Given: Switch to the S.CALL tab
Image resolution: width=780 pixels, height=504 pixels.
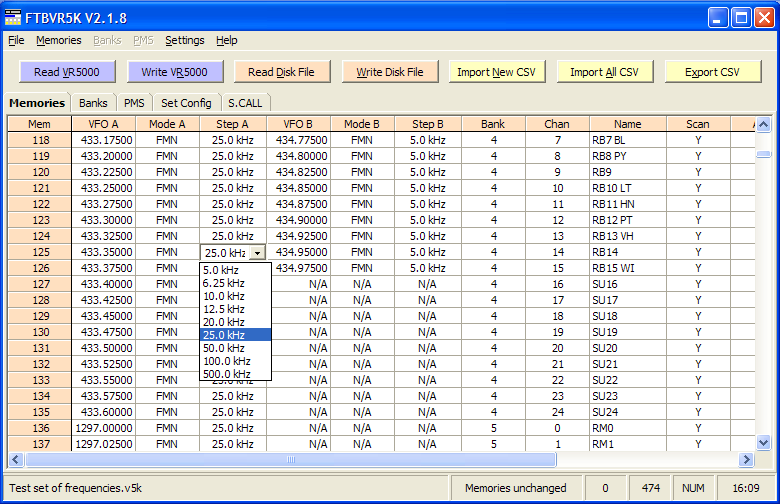Looking at the screenshot, I should click(x=245, y=103).
